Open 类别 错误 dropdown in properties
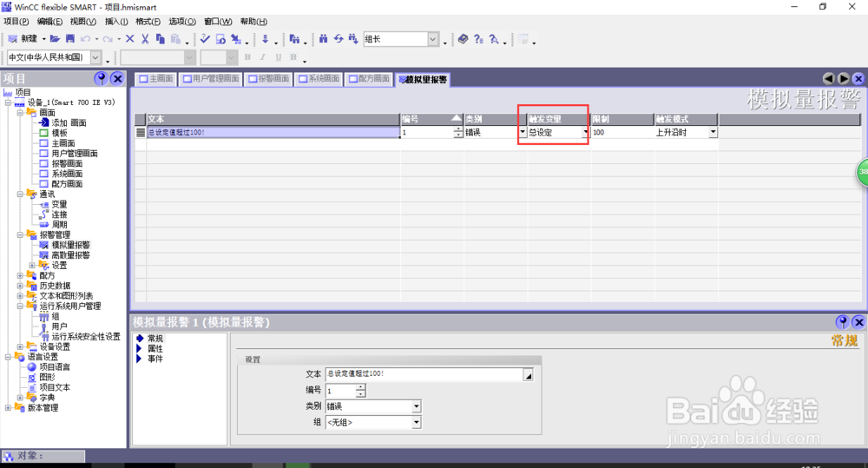The image size is (868, 468). tap(416, 406)
